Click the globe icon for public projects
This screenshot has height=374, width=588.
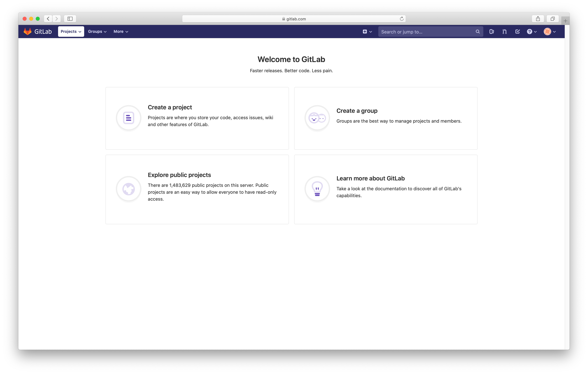point(129,189)
